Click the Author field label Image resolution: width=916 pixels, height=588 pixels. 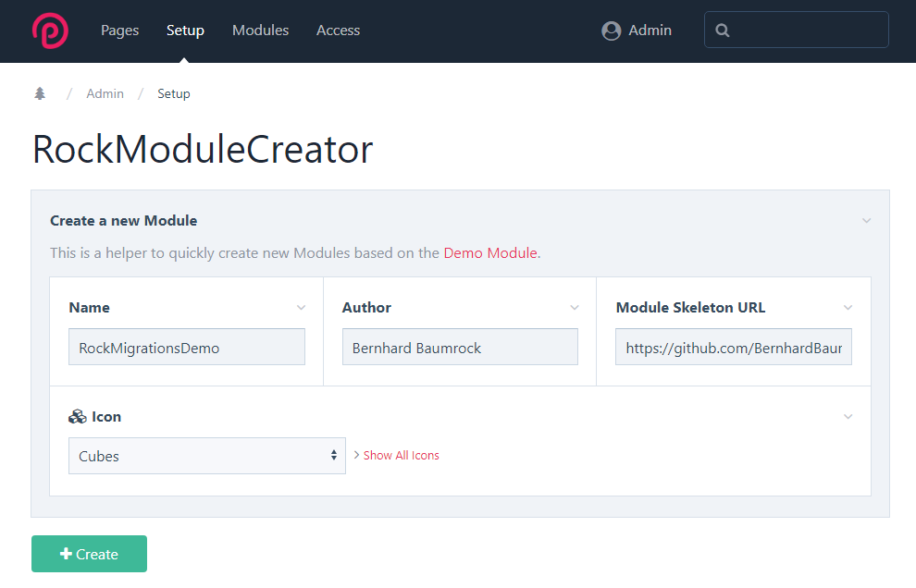[x=367, y=308]
